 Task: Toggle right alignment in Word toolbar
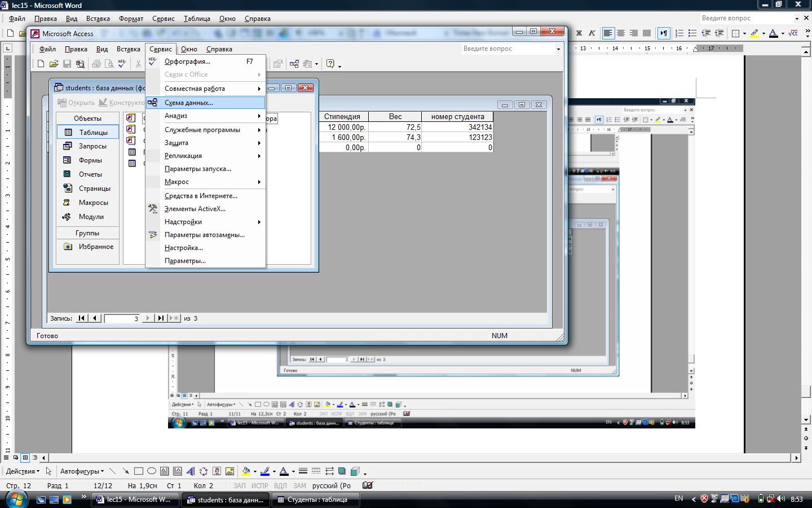[x=634, y=33]
